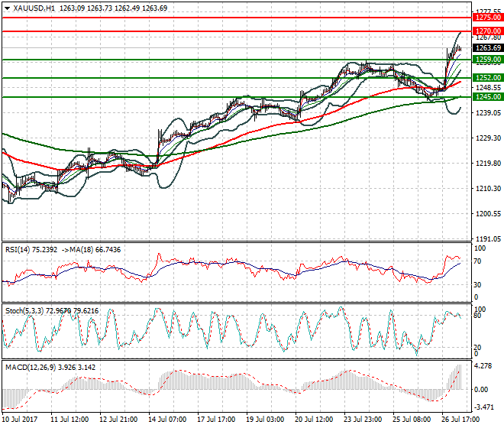Click the 1219.80 price axis value
The height and width of the screenshot is (428, 504).
coord(488,163)
